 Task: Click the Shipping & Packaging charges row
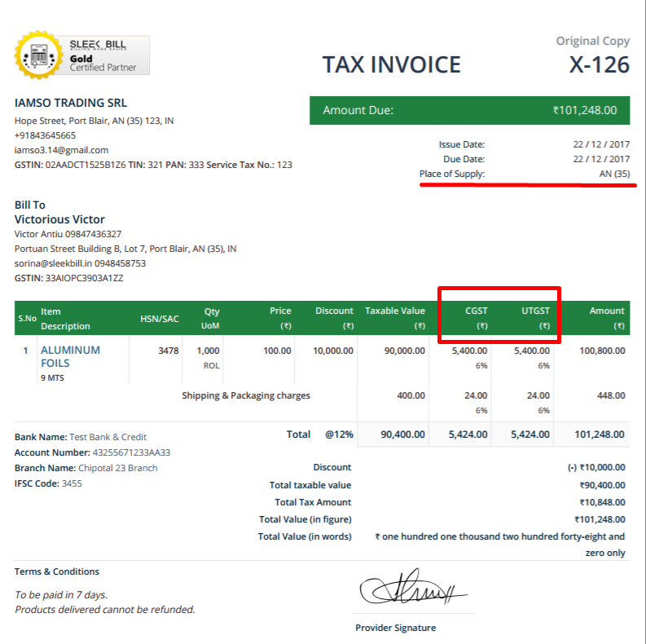(246, 396)
